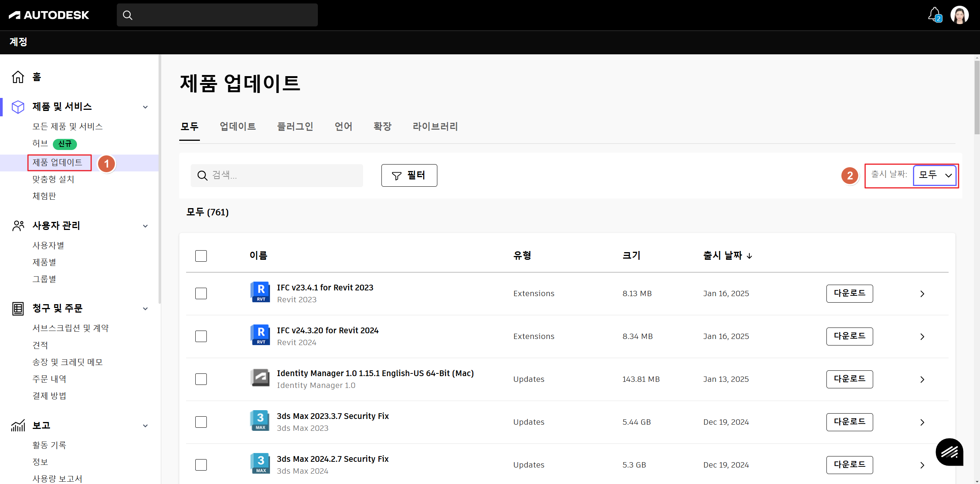
Task: Click the page vertical scrollbar thumb
Action: pyautogui.click(x=977, y=98)
